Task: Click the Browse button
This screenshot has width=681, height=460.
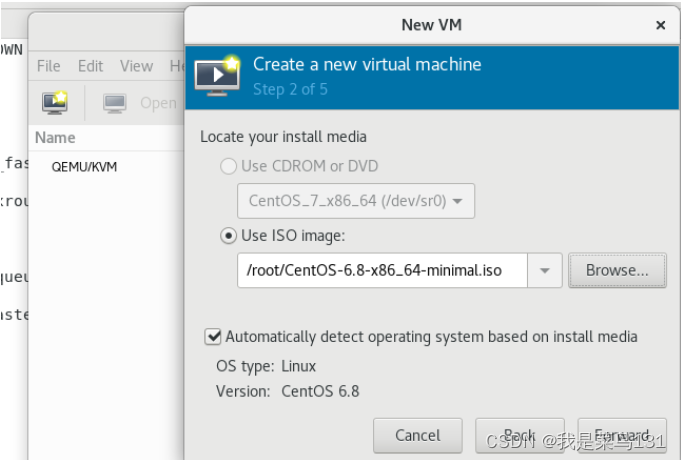Action: click(x=617, y=271)
